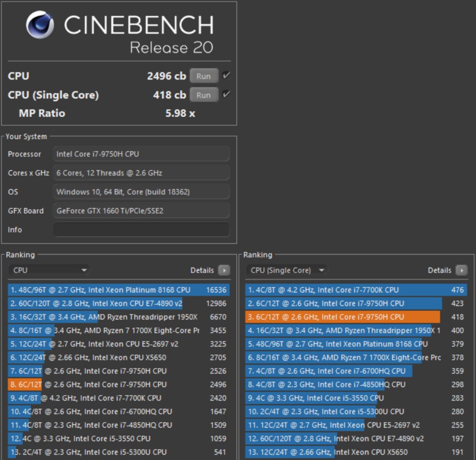Viewport: 476px width, 460px height.
Task: Select single core i7-9750H score 423 row
Action: point(356,304)
